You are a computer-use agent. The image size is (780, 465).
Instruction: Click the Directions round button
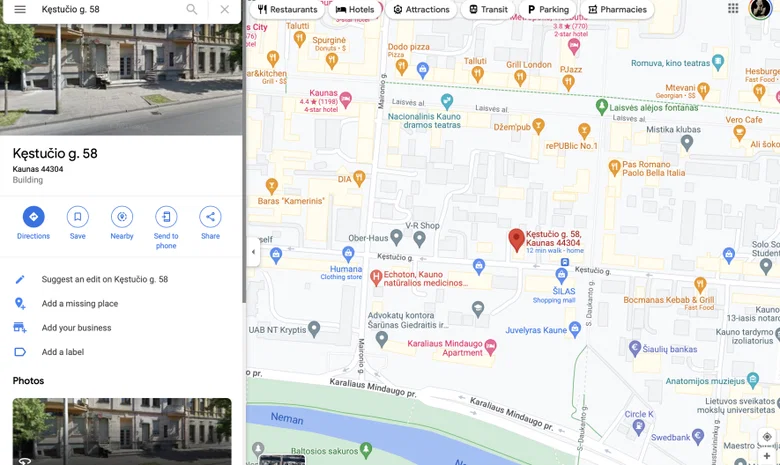pos(33,216)
